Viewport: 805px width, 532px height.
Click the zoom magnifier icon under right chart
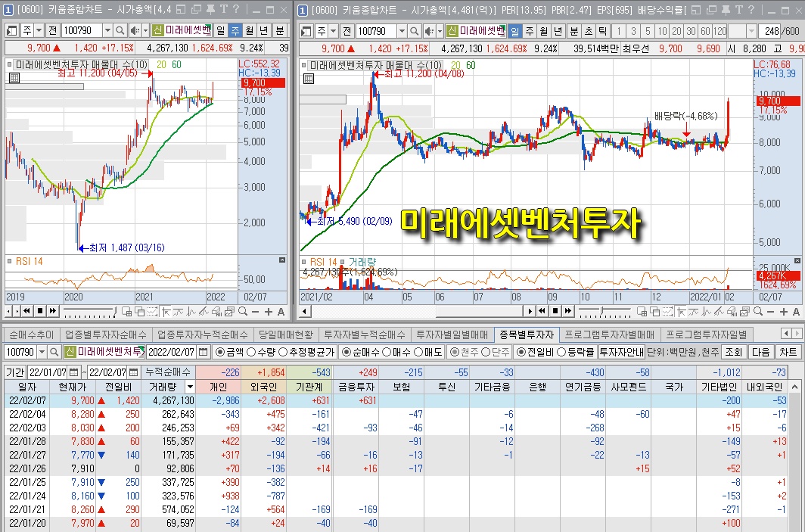tap(758, 311)
